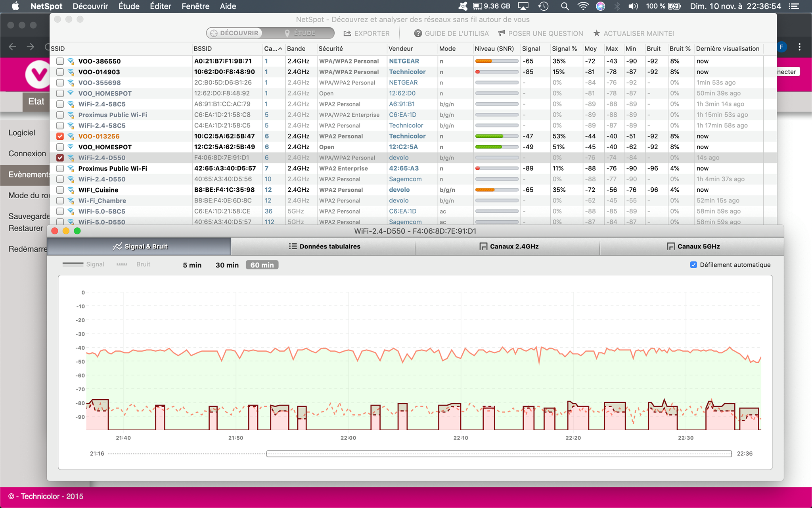Open Time Machine menu bar icon
The height and width of the screenshot is (508, 812).
[x=543, y=6]
